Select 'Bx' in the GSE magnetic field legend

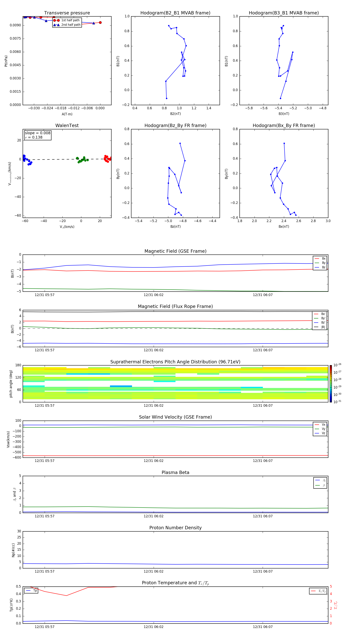[320, 259]
